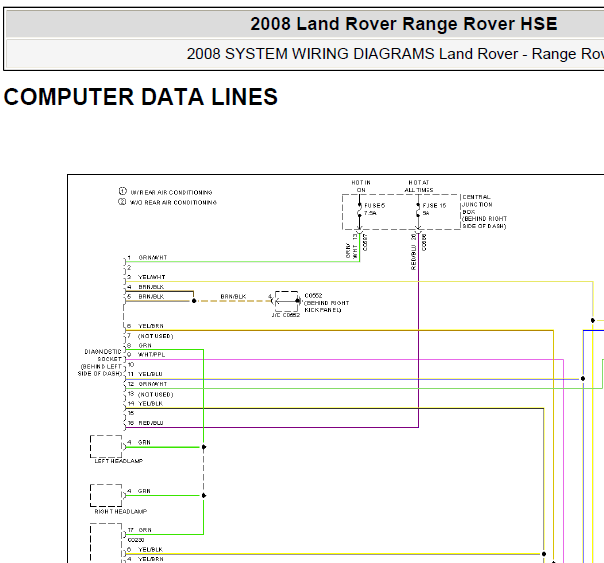The image size is (604, 563).
Task: Click the '(BEHIND LEFT SIDE OF DASH)' note
Action: pos(100,370)
